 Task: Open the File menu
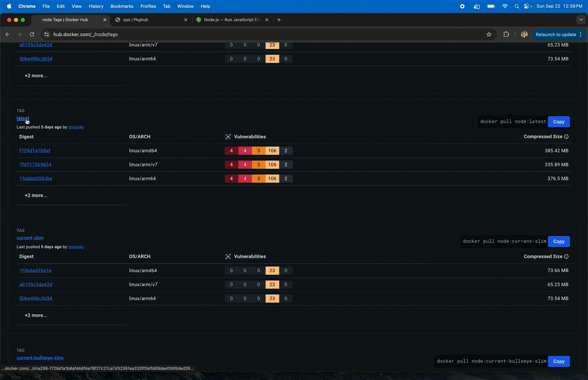[46, 6]
